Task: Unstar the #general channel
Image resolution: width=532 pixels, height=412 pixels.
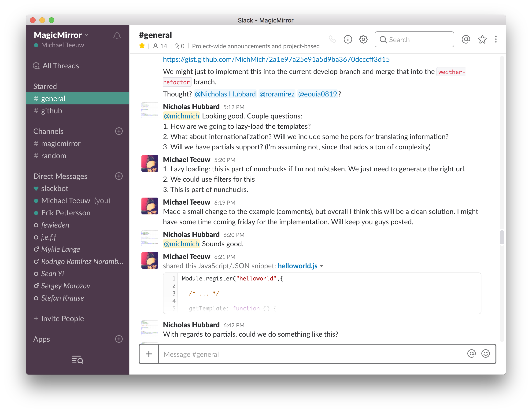Action: [x=142, y=46]
